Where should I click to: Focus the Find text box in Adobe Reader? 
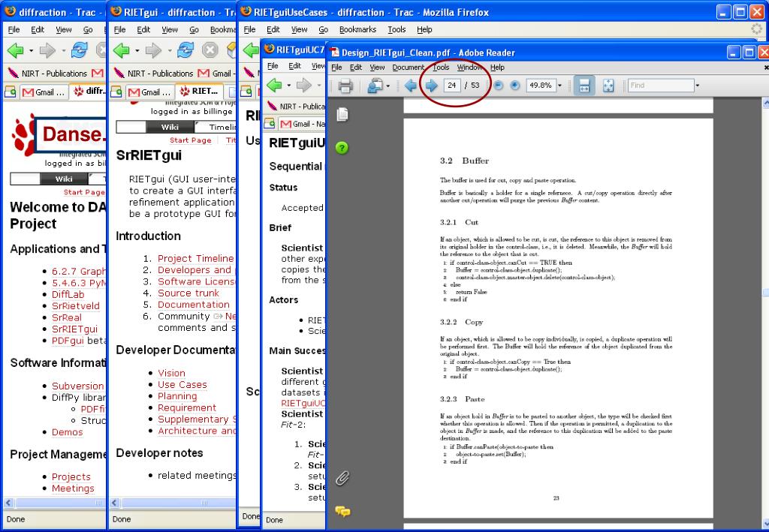[x=661, y=86]
